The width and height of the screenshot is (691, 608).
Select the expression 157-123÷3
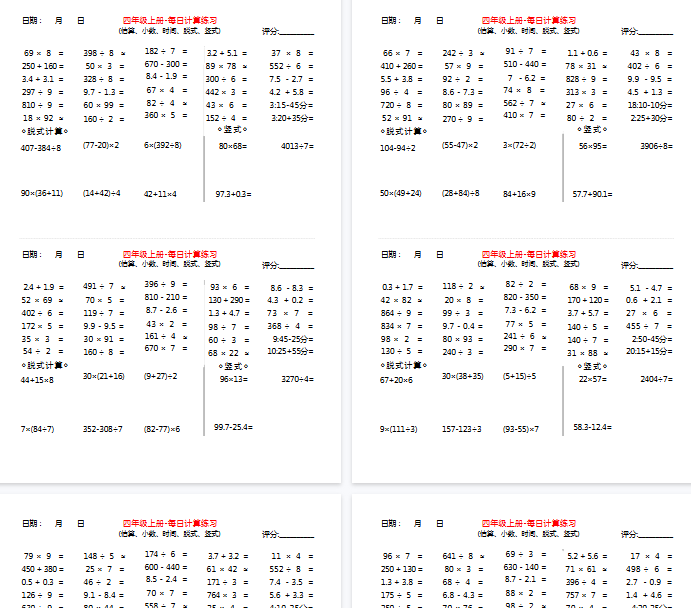[x=462, y=429]
